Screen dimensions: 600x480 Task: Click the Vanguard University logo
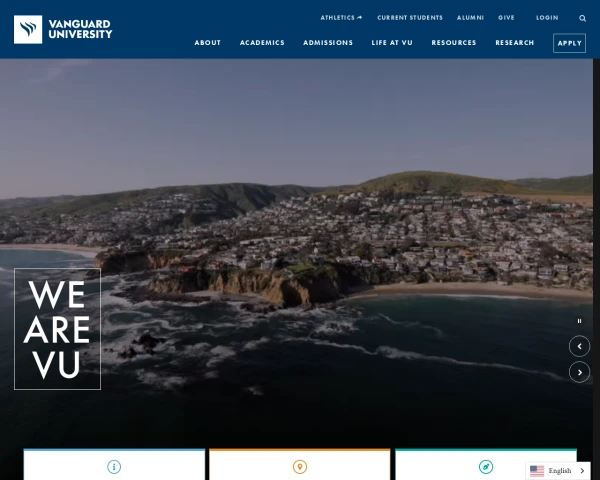point(63,29)
